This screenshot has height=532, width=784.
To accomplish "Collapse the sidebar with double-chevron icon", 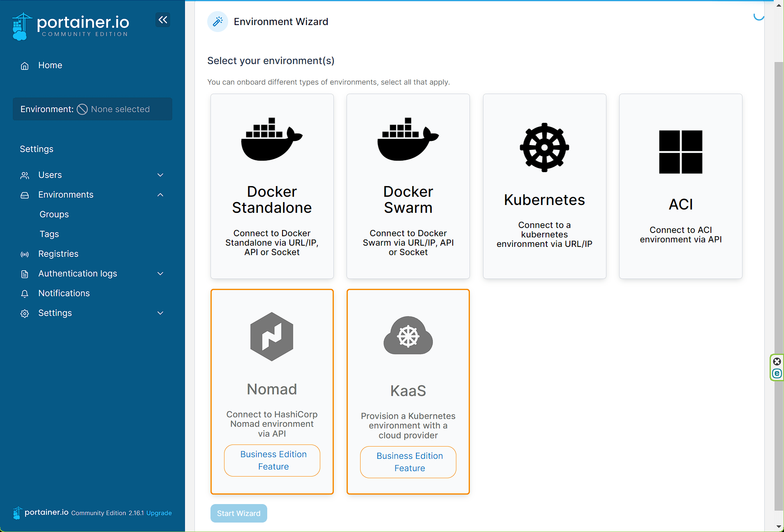I will (x=163, y=20).
